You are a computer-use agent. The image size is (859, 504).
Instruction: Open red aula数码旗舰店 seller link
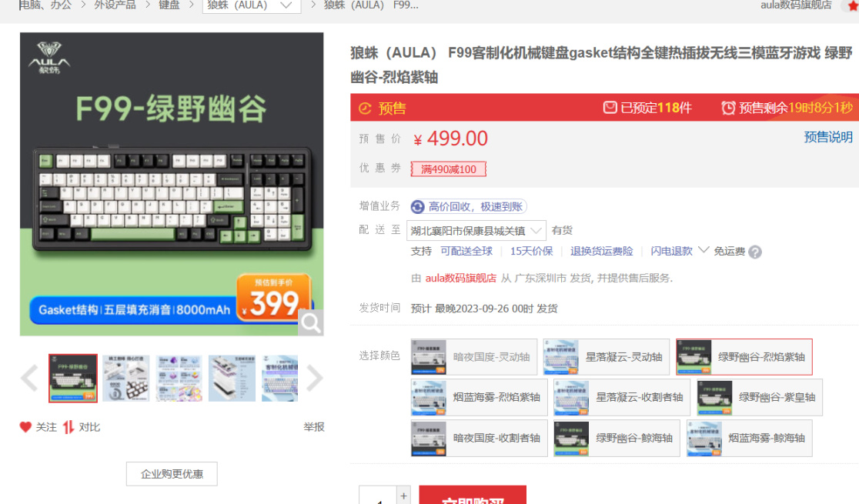461,279
